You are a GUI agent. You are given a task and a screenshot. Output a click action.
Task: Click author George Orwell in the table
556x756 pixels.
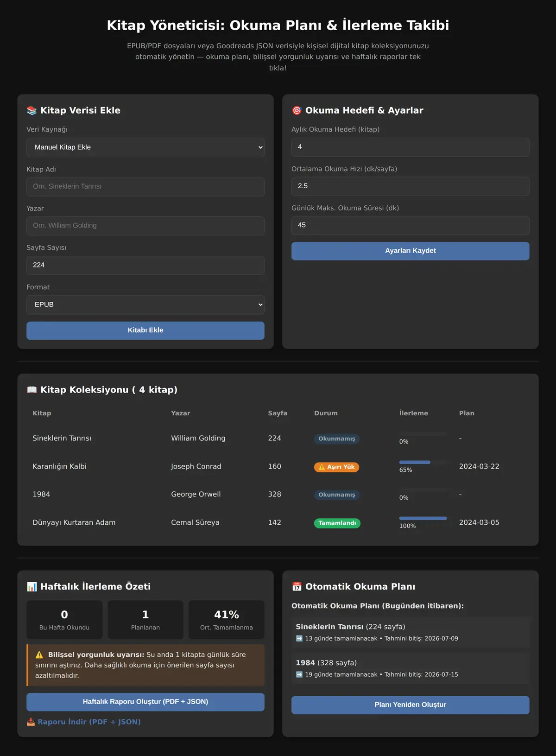196,495
